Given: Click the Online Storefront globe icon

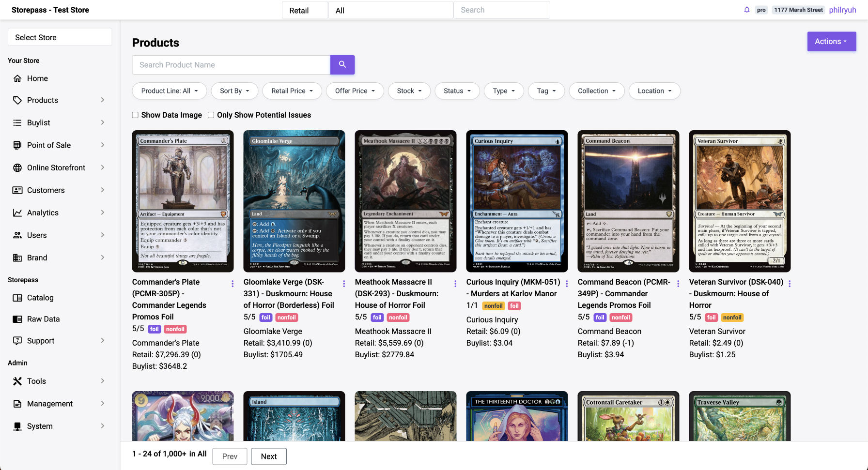Looking at the screenshot, I should click(17, 168).
